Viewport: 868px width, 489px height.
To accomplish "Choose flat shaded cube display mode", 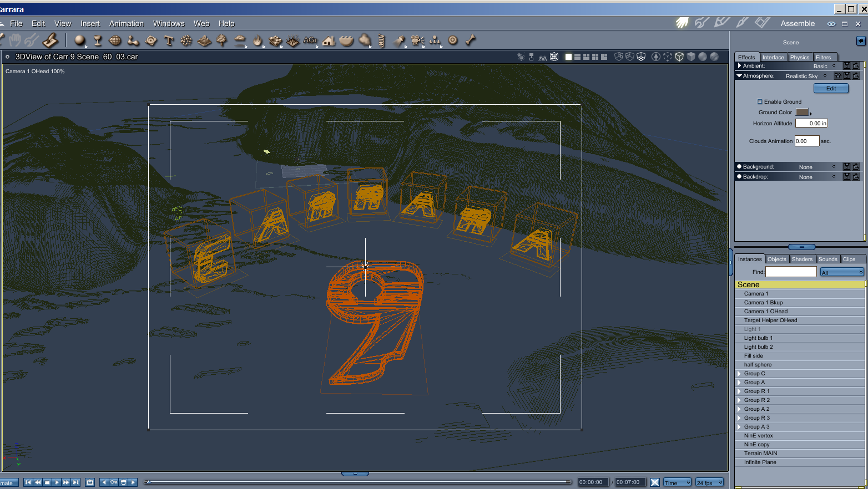I will (691, 57).
